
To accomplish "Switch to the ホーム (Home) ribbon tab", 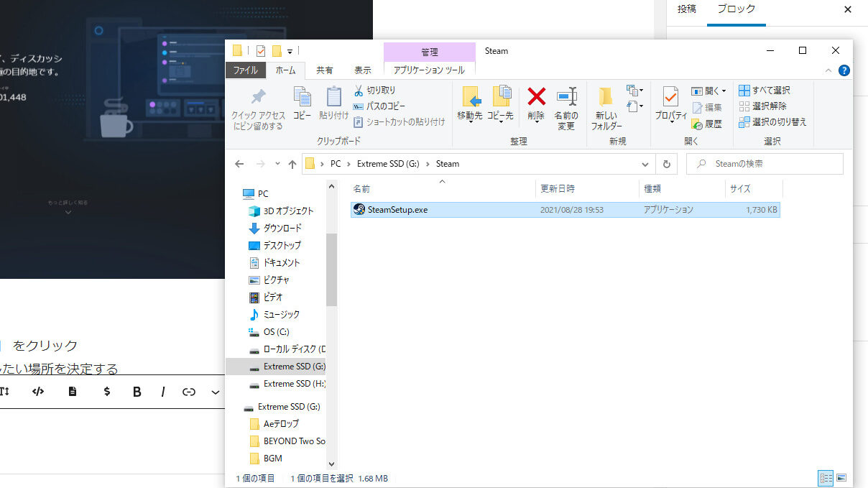I will pos(285,70).
